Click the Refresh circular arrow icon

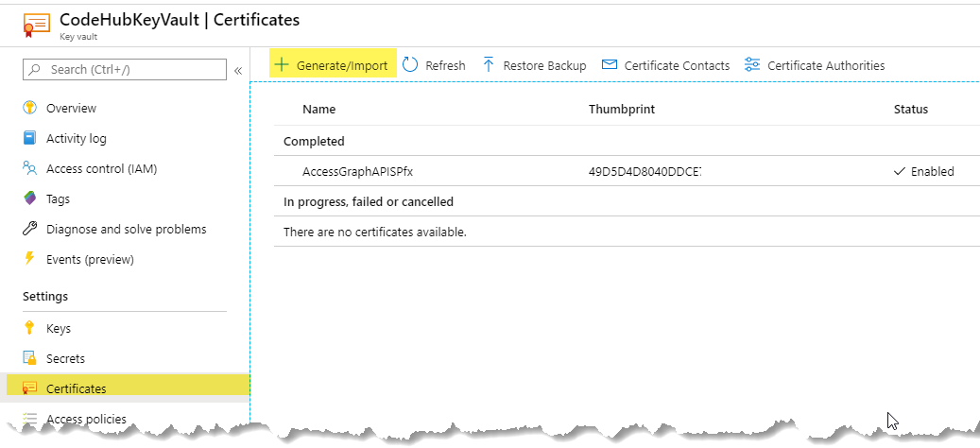point(410,64)
